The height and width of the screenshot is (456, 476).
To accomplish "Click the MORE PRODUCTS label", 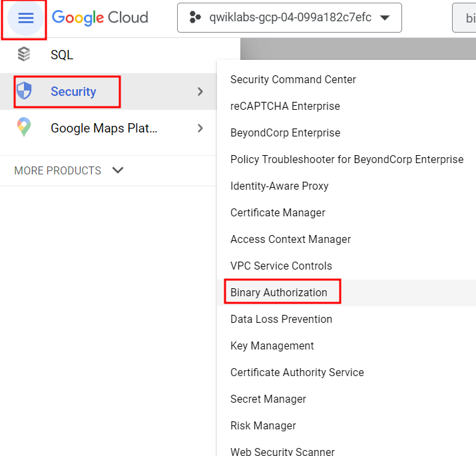I will (57, 170).
